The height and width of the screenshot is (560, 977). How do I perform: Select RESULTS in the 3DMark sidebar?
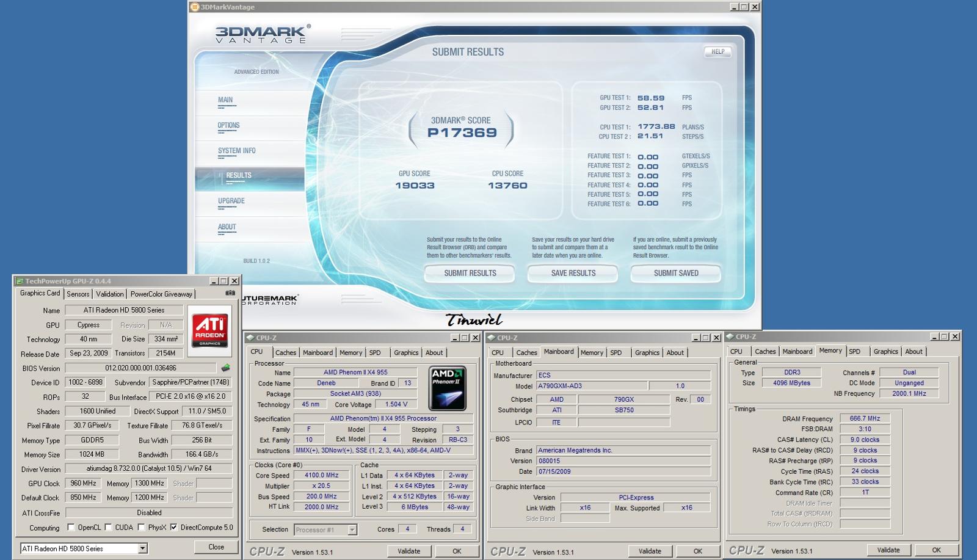tap(239, 175)
